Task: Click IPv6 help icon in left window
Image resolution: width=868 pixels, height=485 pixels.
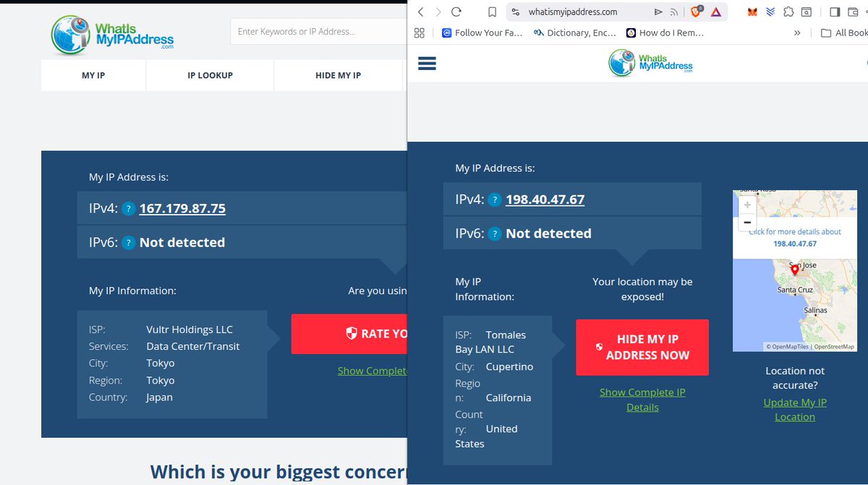Action: pyautogui.click(x=128, y=243)
